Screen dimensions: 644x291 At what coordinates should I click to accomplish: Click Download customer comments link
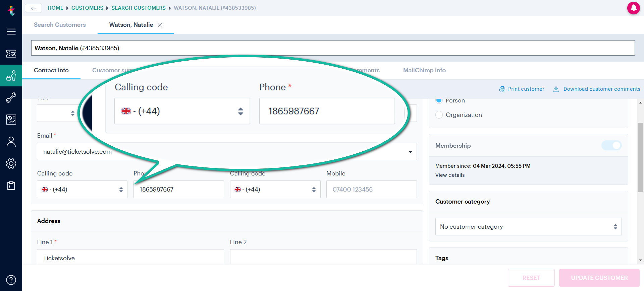(x=602, y=89)
